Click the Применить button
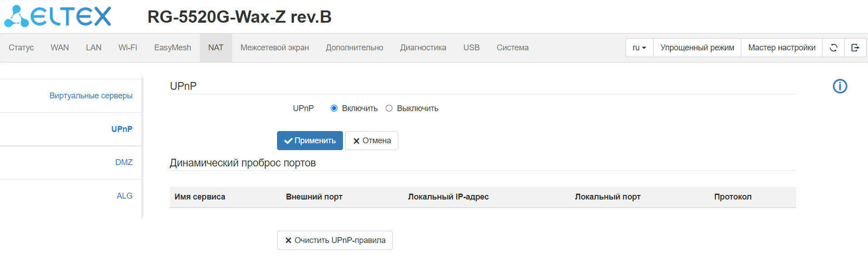The width and height of the screenshot is (868, 258). [x=310, y=141]
